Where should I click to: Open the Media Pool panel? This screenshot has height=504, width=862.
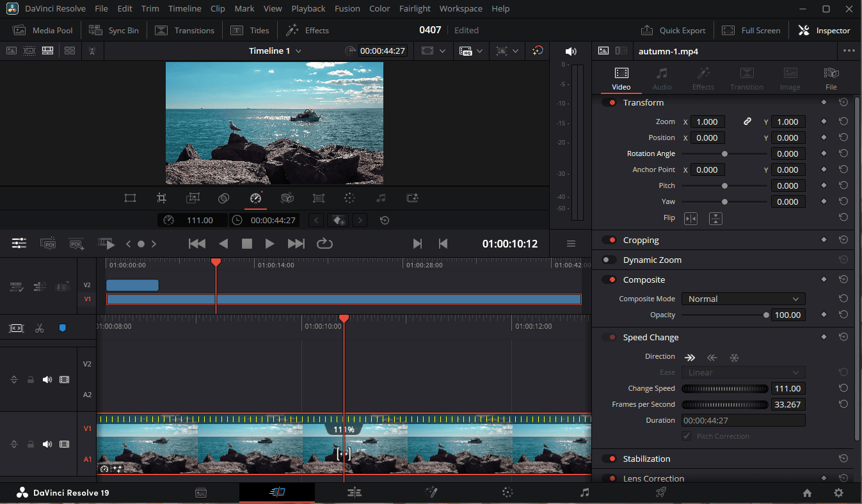(44, 30)
